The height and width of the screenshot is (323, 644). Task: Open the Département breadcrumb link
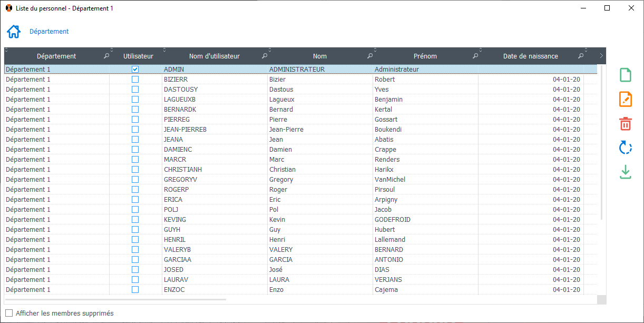coord(49,32)
